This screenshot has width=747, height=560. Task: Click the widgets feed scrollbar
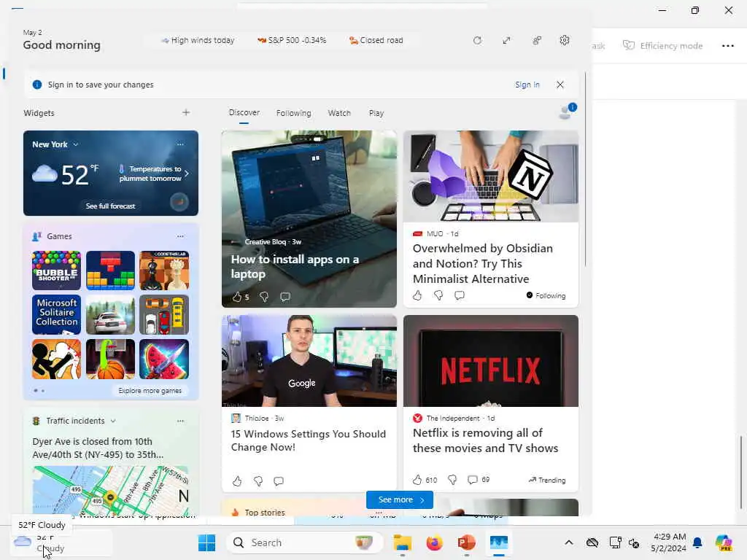585,170
